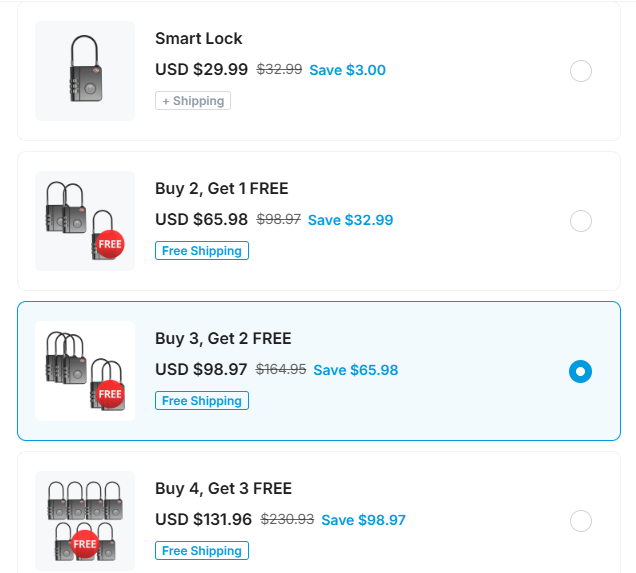Screen dimensions: 636x573
Task: Click the five-lock bundle product image
Action: [85, 371]
